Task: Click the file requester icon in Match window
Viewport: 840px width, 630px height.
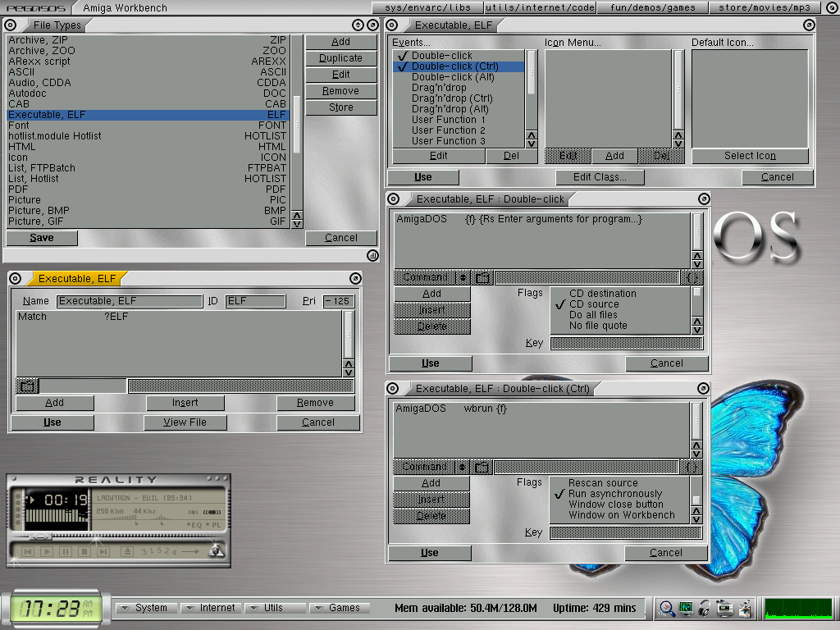Action: 27,386
